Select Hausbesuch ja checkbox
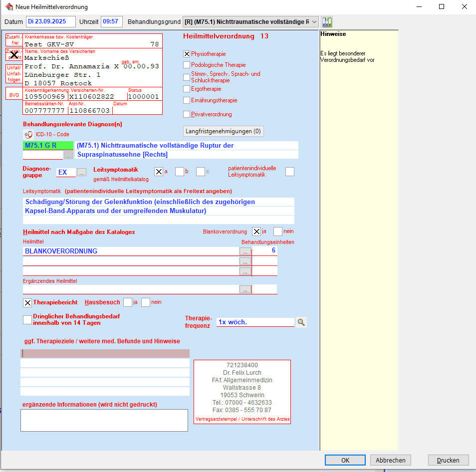Viewport: 476px width, 472px height. (128, 302)
